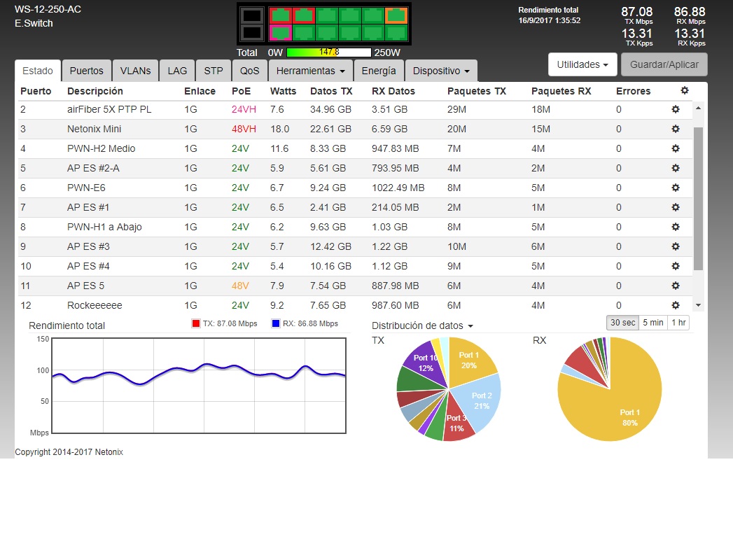
Task: Click the 48VH PoE value for Netonix Mini
Action: (244, 129)
